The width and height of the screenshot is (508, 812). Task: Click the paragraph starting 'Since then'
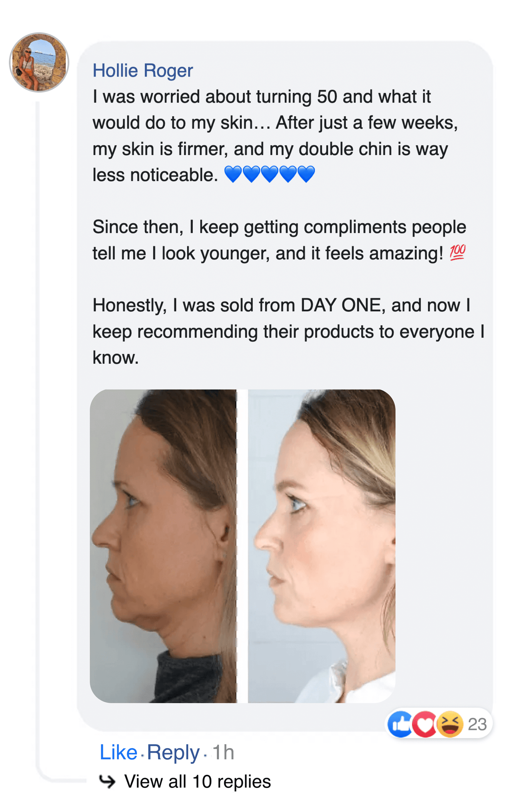point(279,240)
